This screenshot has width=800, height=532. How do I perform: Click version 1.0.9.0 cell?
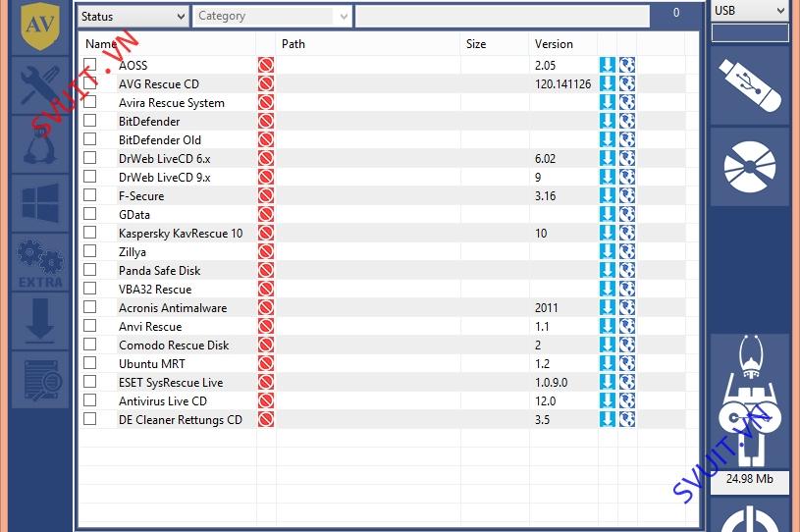[551, 383]
